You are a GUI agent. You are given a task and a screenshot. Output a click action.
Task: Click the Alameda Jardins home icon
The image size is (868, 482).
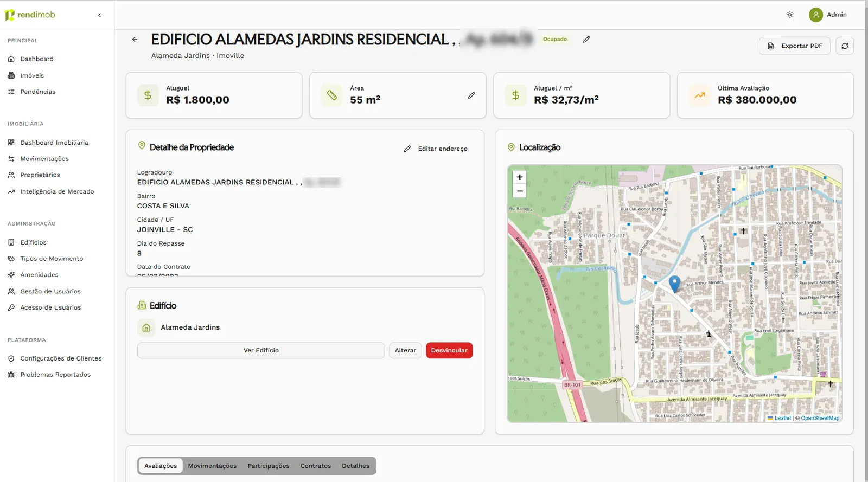[146, 327]
